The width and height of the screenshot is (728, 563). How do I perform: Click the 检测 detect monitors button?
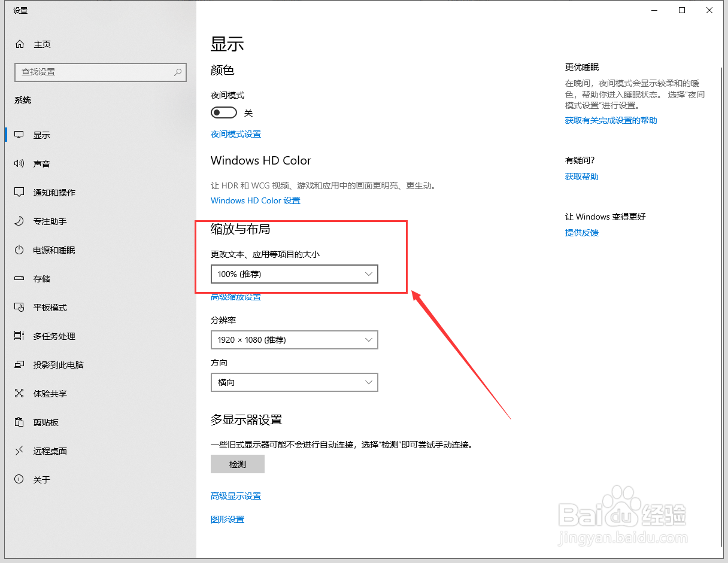(237, 464)
